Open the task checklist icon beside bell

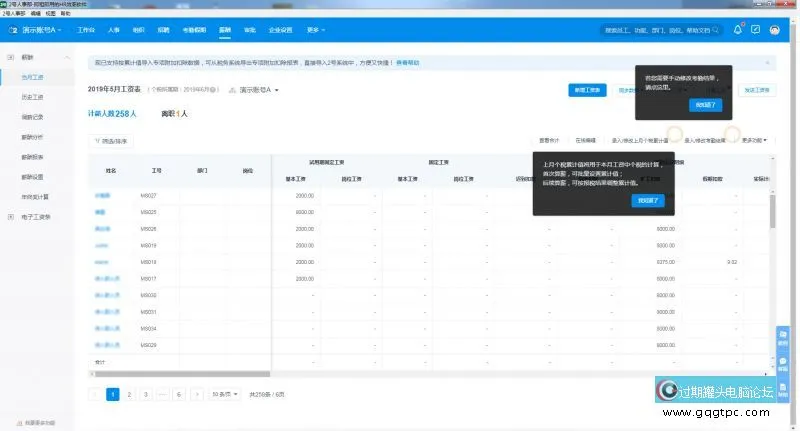756,30
